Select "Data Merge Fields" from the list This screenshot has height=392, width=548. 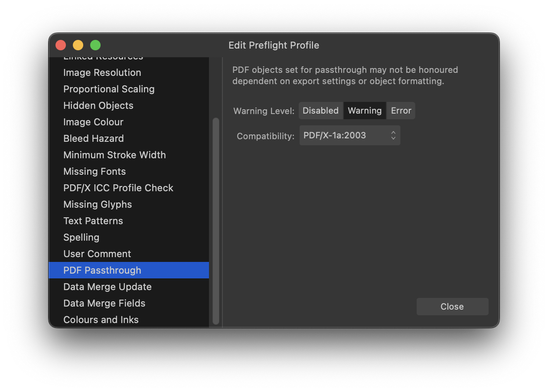[104, 303]
